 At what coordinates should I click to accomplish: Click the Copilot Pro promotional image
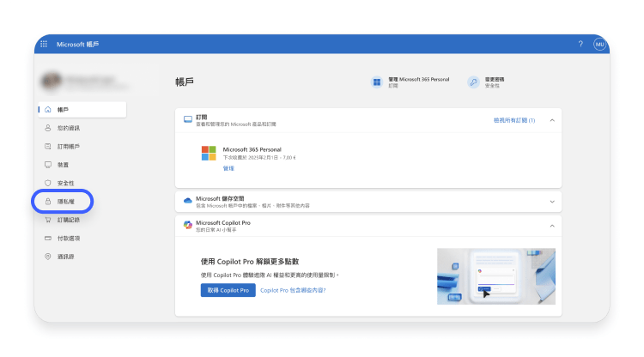point(496,276)
